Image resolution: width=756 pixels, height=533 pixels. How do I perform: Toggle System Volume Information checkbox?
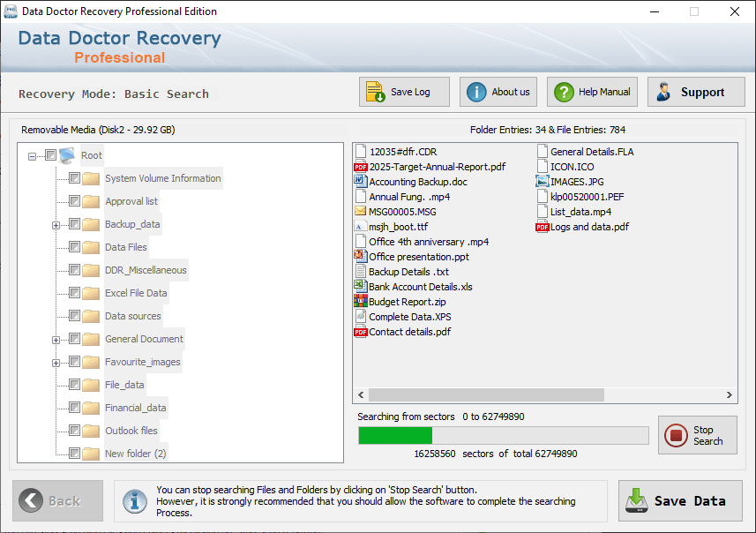74,178
